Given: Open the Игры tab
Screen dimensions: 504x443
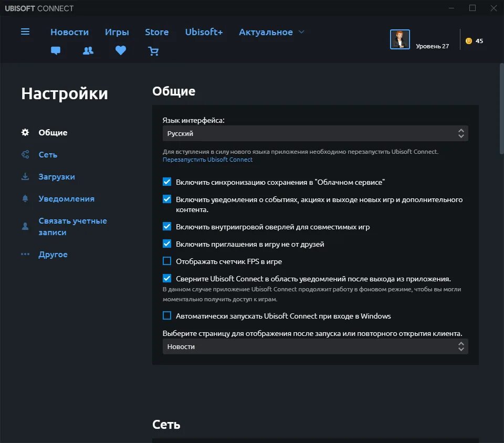Looking at the screenshot, I should pyautogui.click(x=117, y=32).
